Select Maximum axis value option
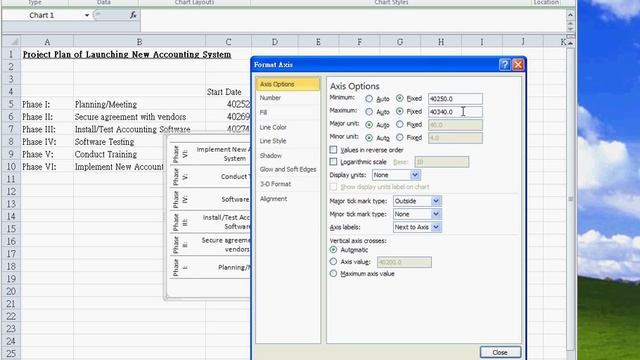640x360 pixels. point(333,273)
